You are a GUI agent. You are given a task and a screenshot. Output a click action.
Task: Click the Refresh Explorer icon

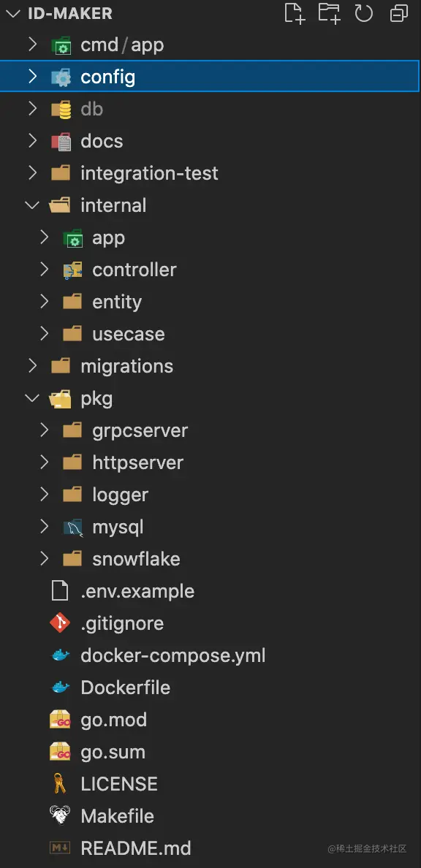pyautogui.click(x=363, y=13)
